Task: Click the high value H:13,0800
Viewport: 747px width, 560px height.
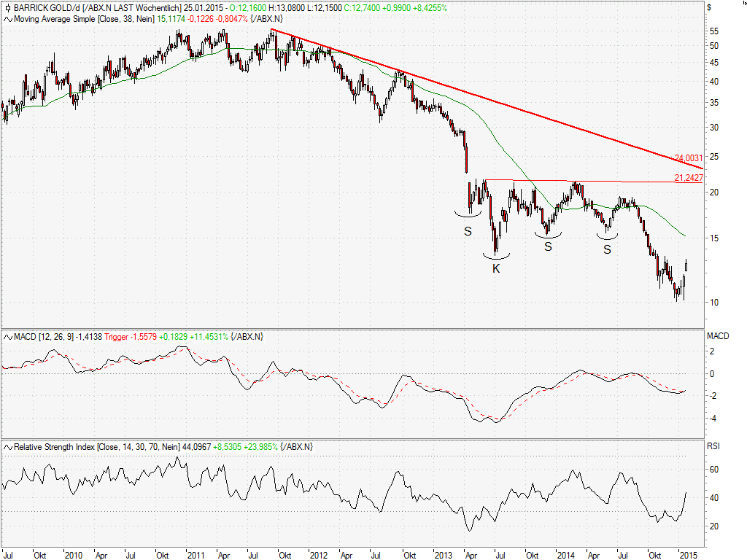Action: pyautogui.click(x=286, y=8)
